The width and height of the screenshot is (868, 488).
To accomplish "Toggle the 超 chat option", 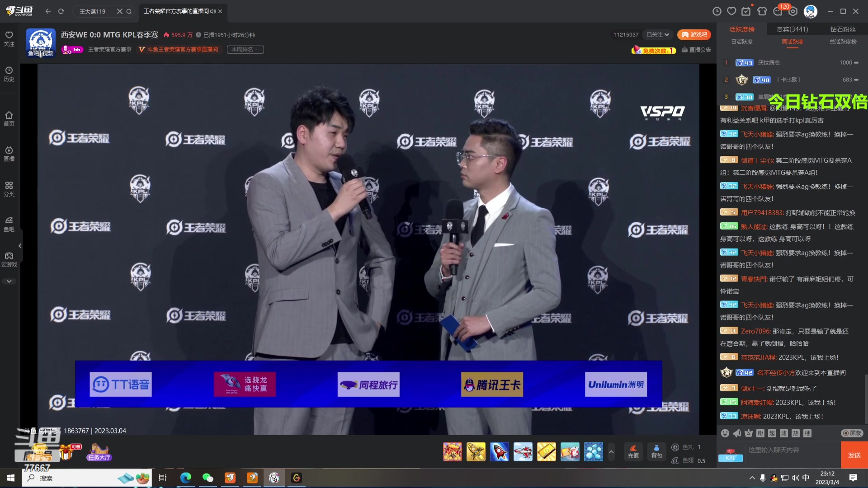I will coord(772,433).
